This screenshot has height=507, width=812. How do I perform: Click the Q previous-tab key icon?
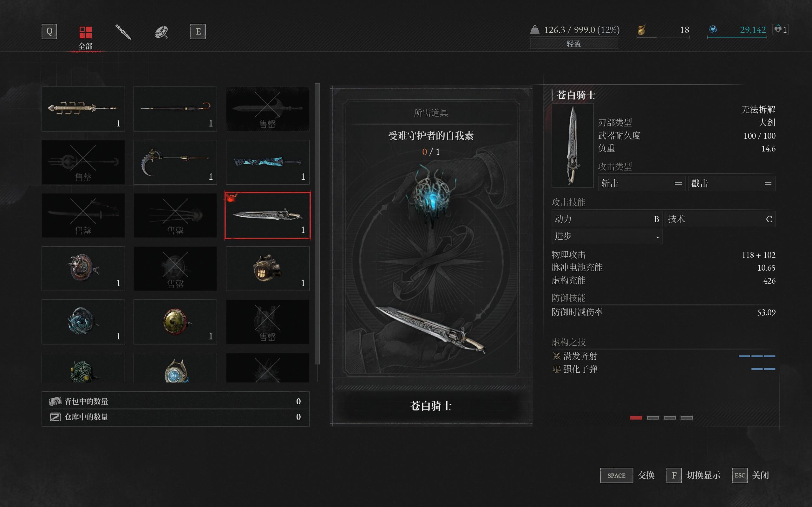click(49, 31)
